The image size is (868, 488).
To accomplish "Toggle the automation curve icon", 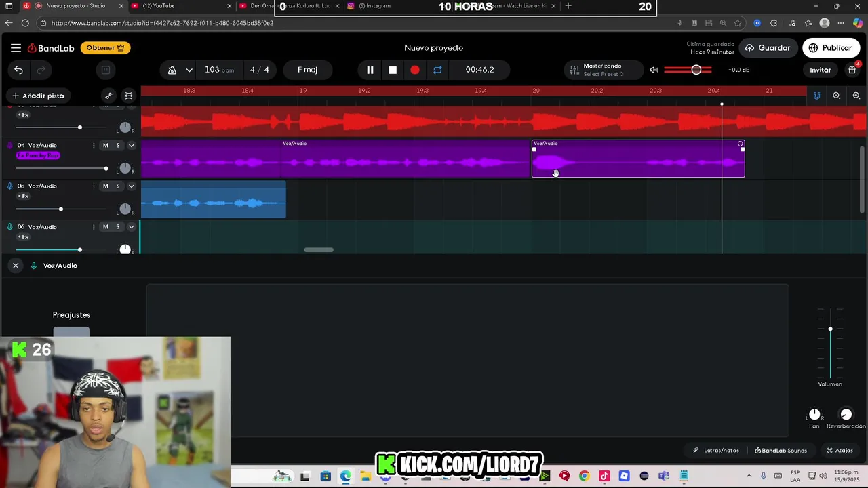I will pos(108,96).
